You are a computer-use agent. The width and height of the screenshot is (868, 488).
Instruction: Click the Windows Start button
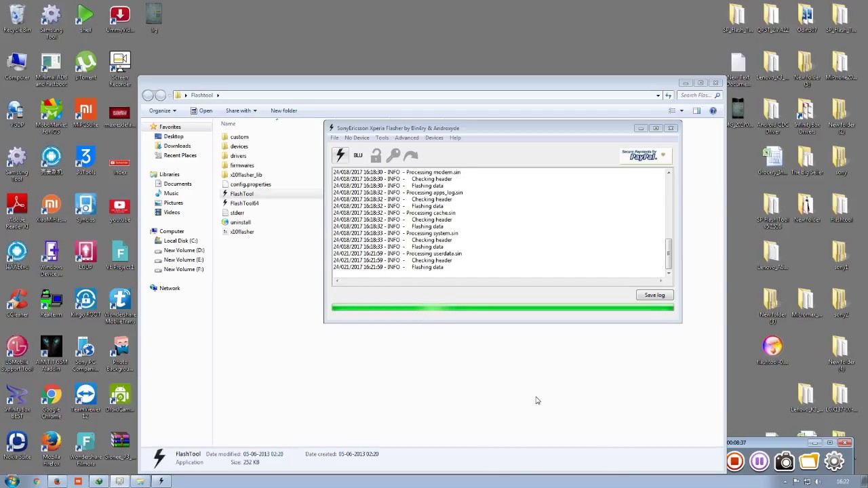pos(12,481)
